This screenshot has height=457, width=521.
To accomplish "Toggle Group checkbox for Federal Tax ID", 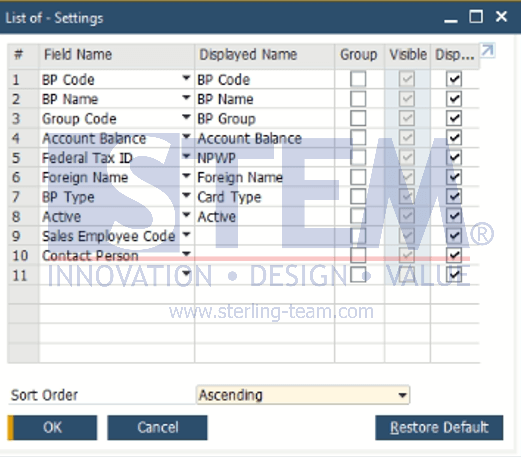I will 358,158.
